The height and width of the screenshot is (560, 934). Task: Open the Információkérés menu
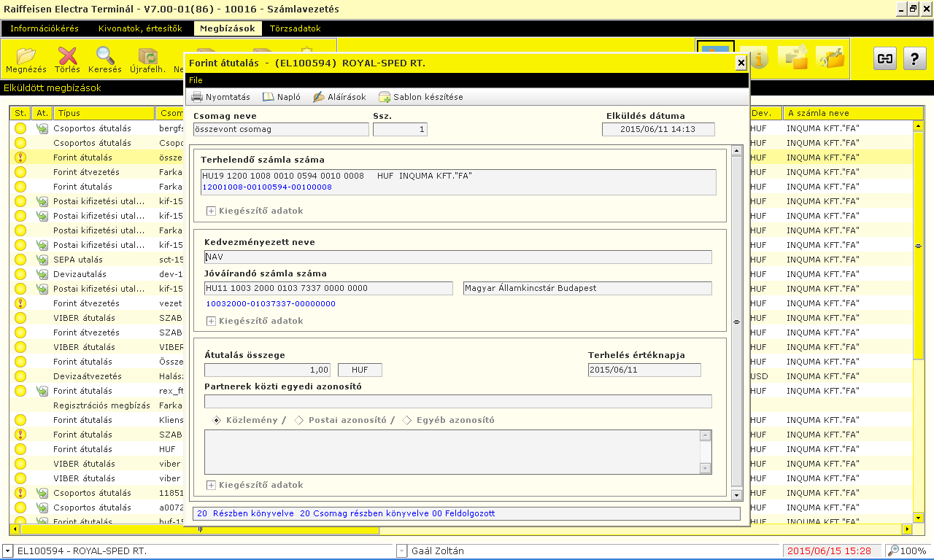45,28
